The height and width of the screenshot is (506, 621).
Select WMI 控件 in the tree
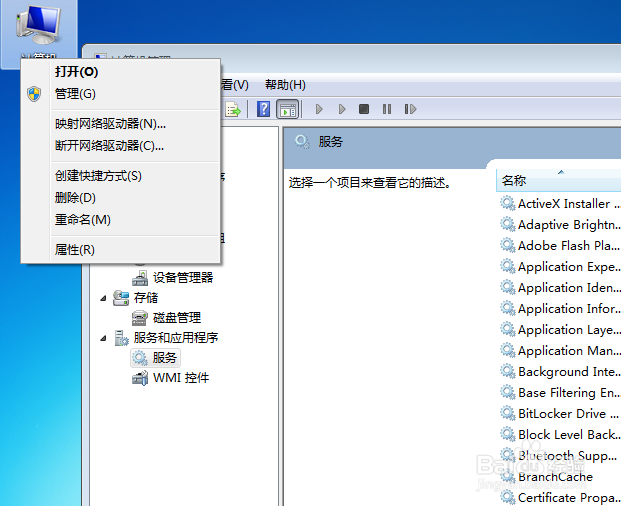click(x=181, y=378)
